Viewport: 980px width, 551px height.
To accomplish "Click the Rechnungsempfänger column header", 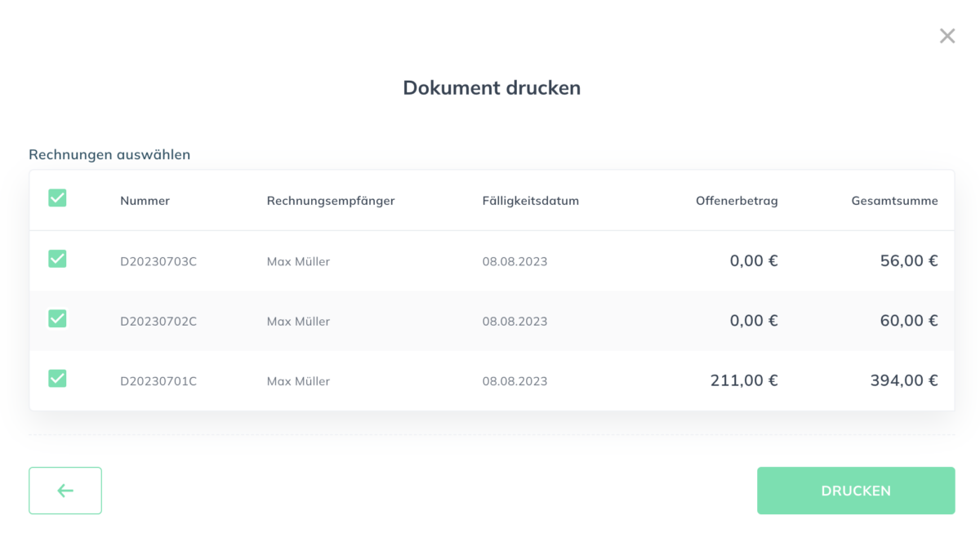I will tap(331, 201).
